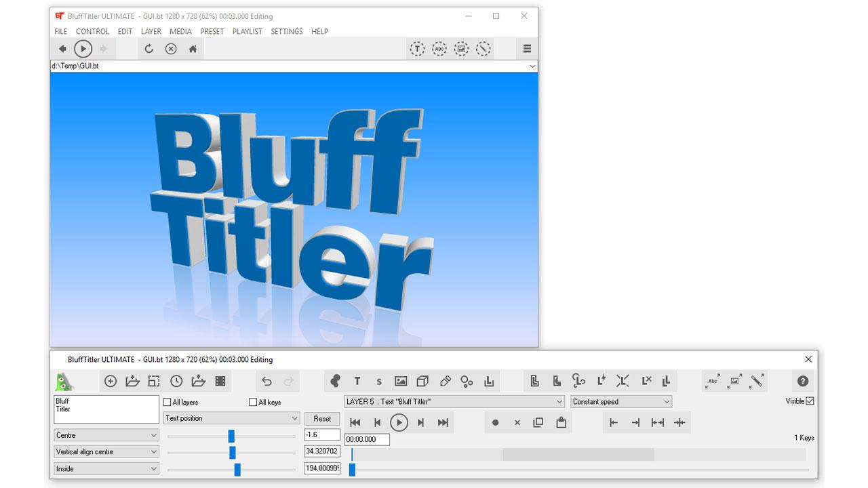
Task: Click the film strip export icon
Action: point(220,381)
